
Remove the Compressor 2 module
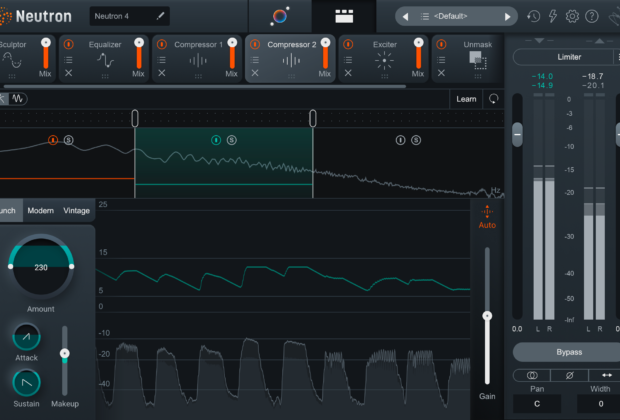255,73
